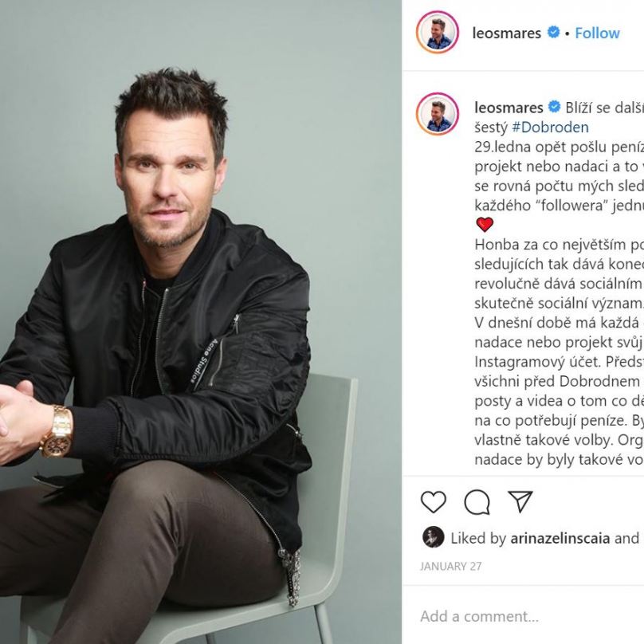Follow the leosmares account
Viewport: 644px width, 644px height.
pyautogui.click(x=597, y=33)
